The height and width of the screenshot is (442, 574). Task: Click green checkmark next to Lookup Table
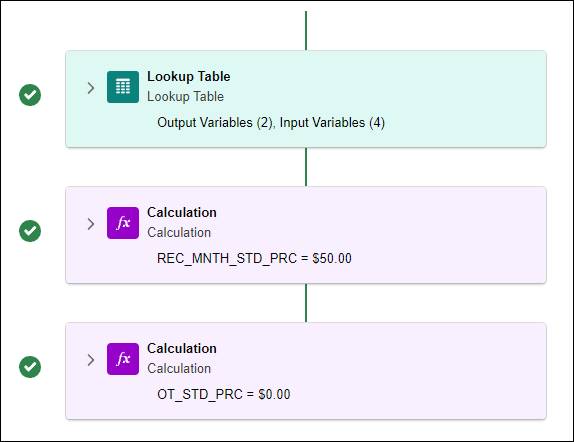pos(30,95)
